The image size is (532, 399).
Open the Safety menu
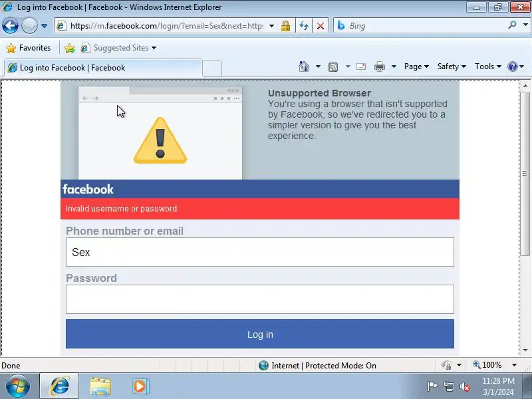coord(452,66)
